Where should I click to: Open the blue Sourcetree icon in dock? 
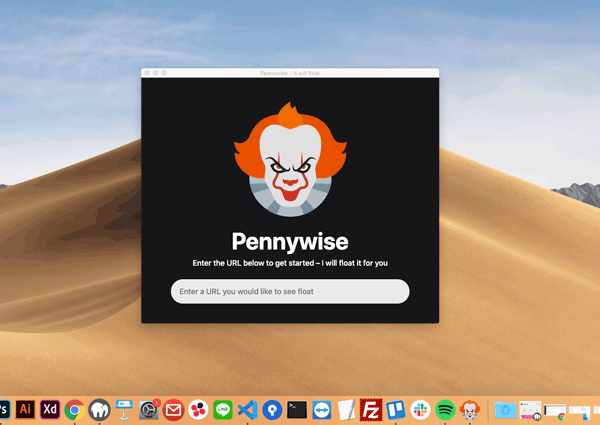point(272,410)
